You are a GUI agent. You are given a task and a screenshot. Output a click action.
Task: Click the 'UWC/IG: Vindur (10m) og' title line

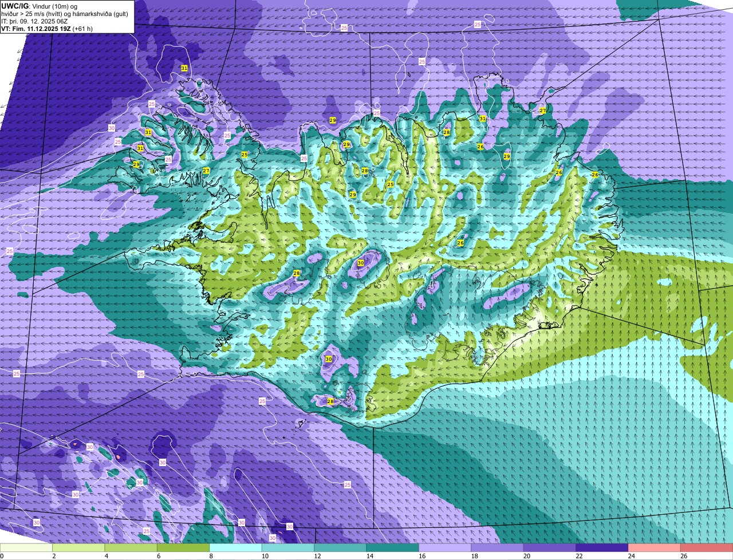[x=40, y=6]
